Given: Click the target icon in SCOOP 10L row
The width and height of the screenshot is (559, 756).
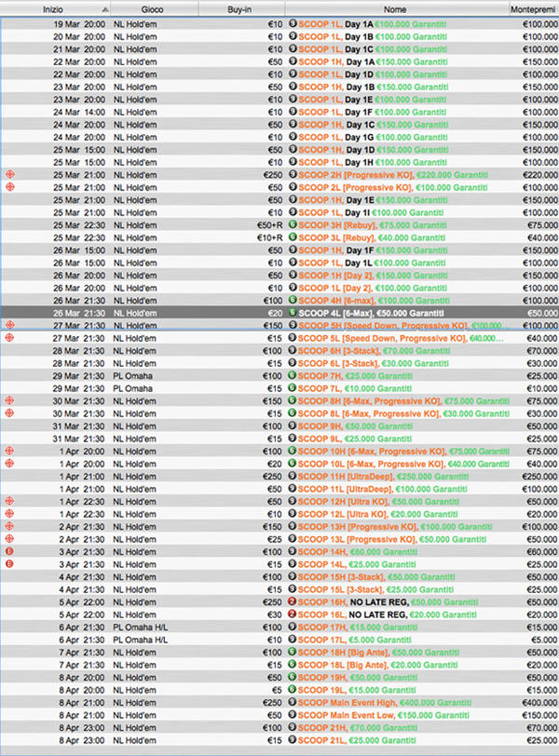Looking at the screenshot, I should coord(9,464).
